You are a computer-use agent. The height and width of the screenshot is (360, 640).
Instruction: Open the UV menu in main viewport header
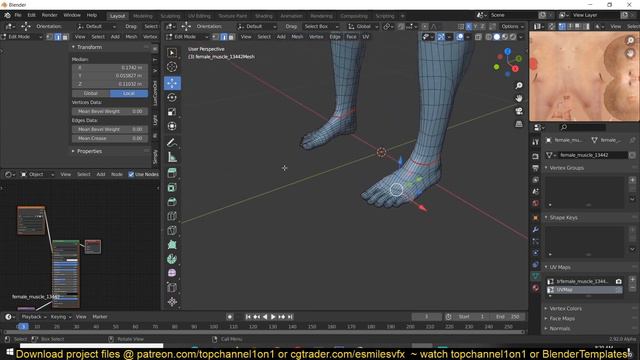pyautogui.click(x=366, y=37)
